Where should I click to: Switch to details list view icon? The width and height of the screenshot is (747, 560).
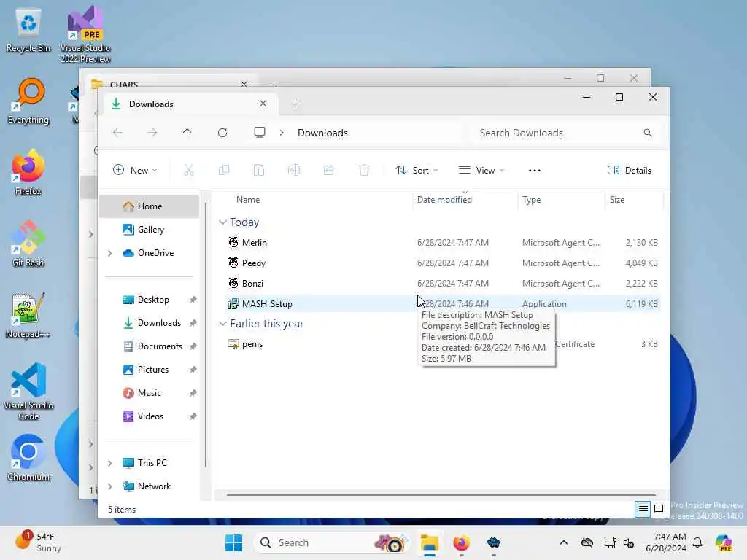point(643,510)
